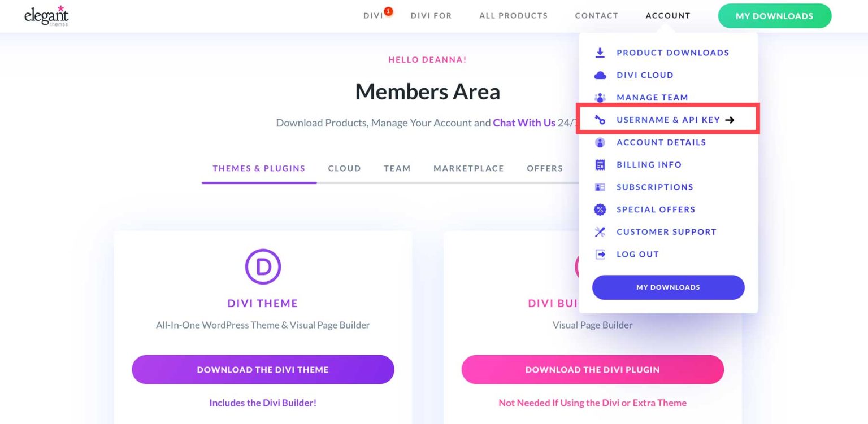
Task: Click the Divi Cloud cloud icon
Action: point(599,75)
